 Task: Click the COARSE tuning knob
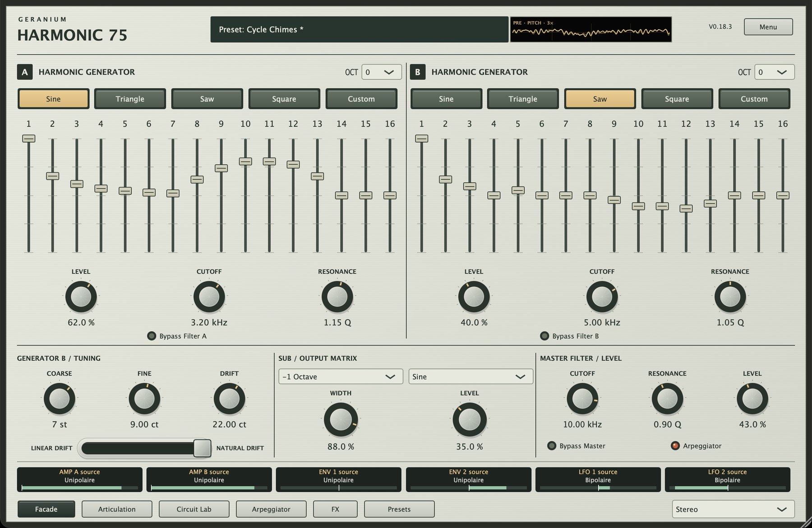[x=60, y=399]
